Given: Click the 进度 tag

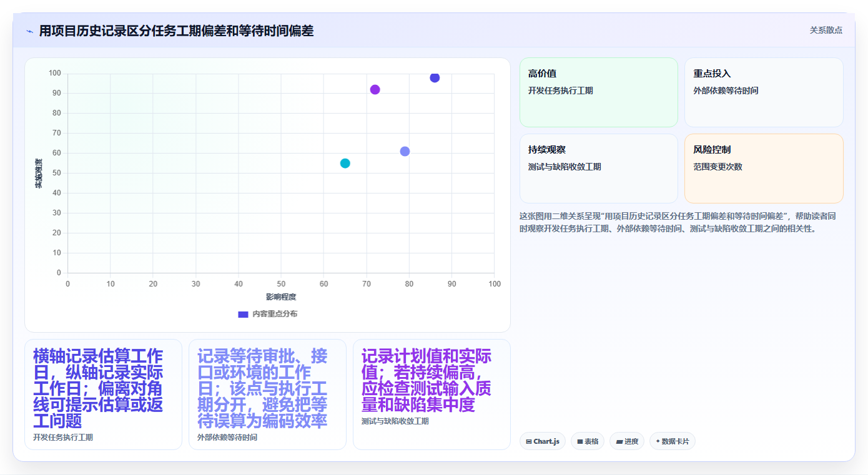Looking at the screenshot, I should click(627, 441).
